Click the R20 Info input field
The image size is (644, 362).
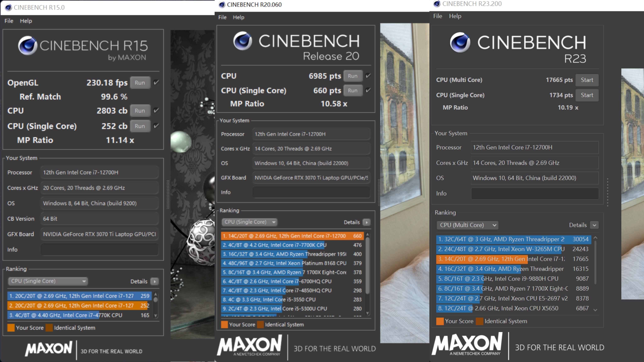click(x=311, y=192)
